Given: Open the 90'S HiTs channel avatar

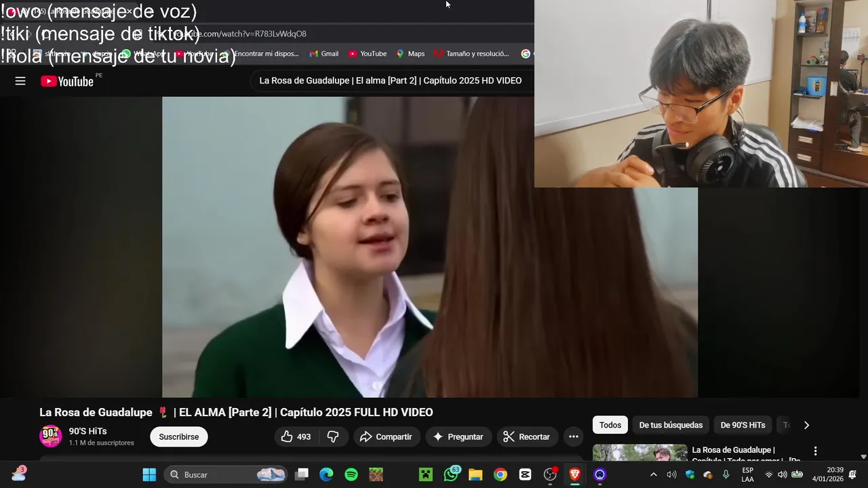Looking at the screenshot, I should tap(51, 436).
